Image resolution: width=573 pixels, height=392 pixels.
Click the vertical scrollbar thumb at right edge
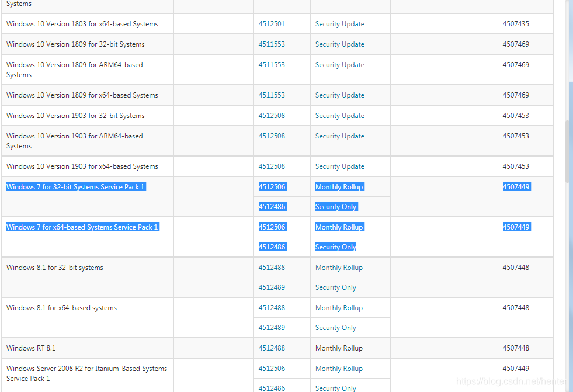[568, 152]
